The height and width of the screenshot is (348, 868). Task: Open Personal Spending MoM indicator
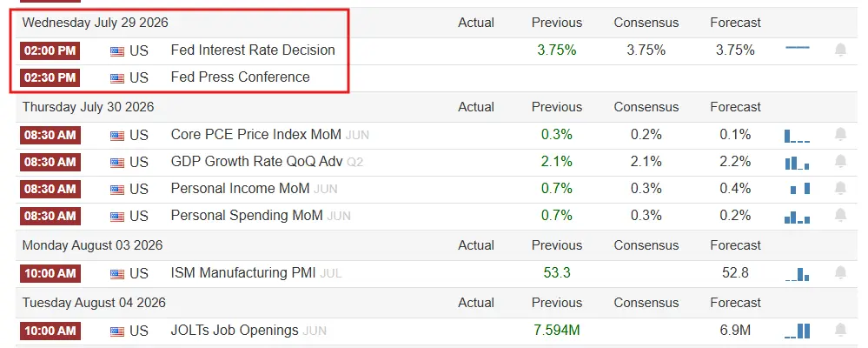247,215
